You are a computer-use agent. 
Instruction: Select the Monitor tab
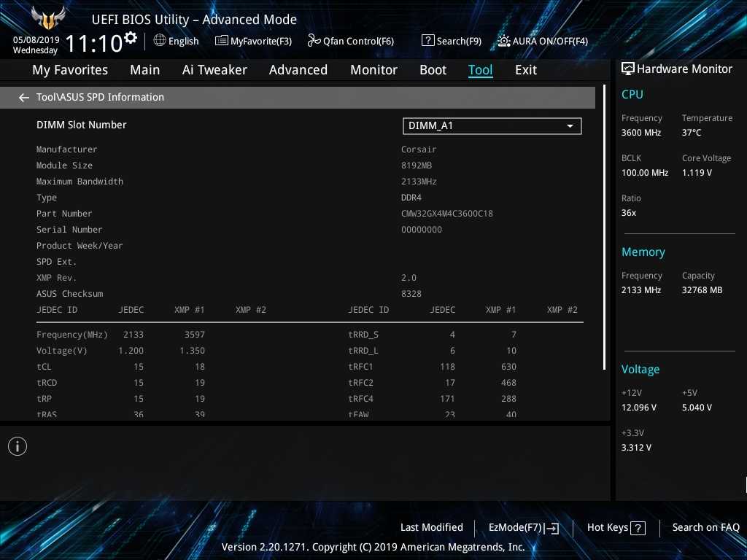374,70
